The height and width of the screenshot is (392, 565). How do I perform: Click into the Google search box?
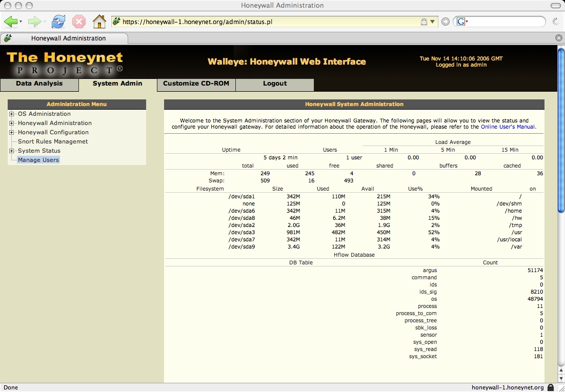pyautogui.click(x=506, y=22)
